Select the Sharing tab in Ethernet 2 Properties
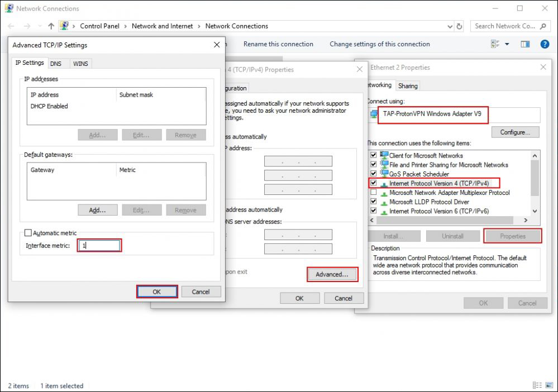Viewport: 558px width, 392px height. coord(408,85)
